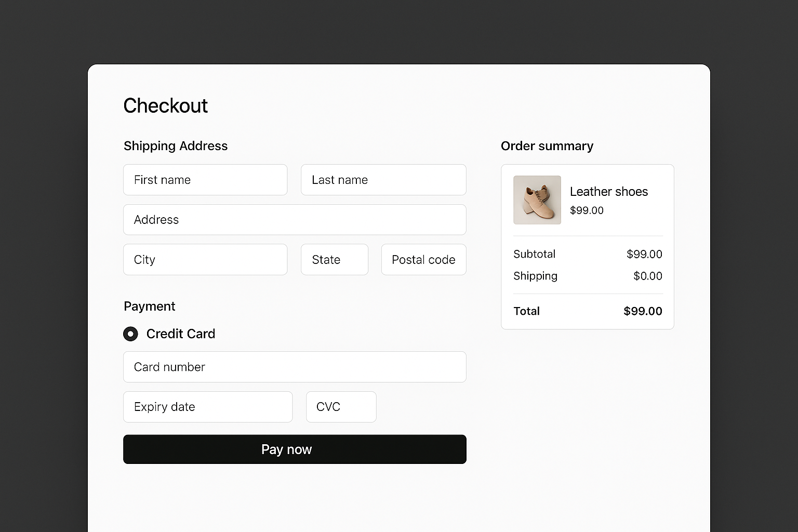This screenshot has height=532, width=798.
Task: Click the Shipping Address section heading
Action: pos(176,146)
